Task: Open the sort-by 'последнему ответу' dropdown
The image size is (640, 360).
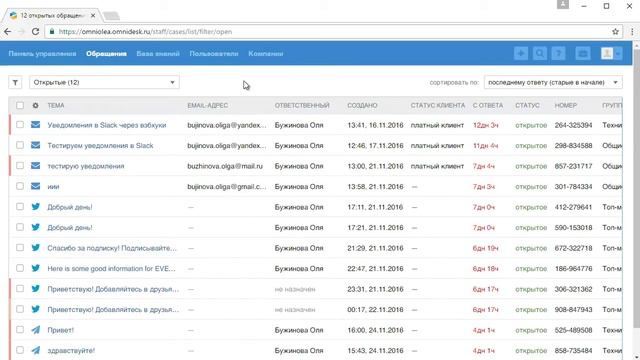Action: click(553, 82)
